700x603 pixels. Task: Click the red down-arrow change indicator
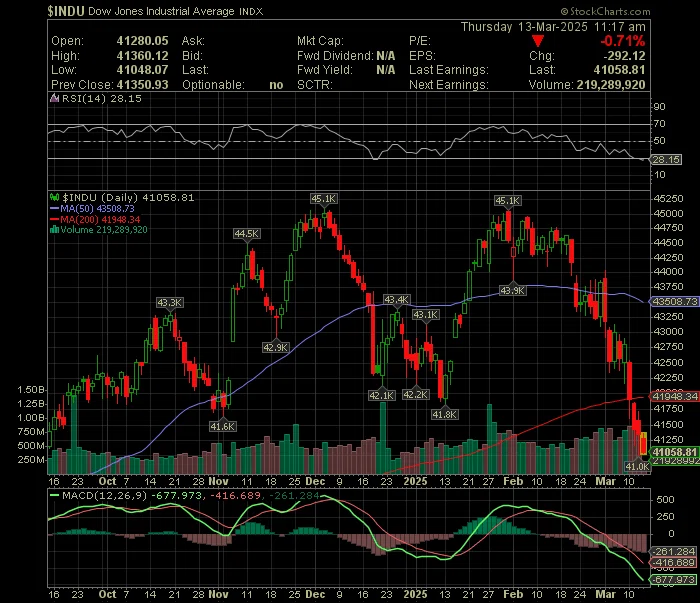538,41
